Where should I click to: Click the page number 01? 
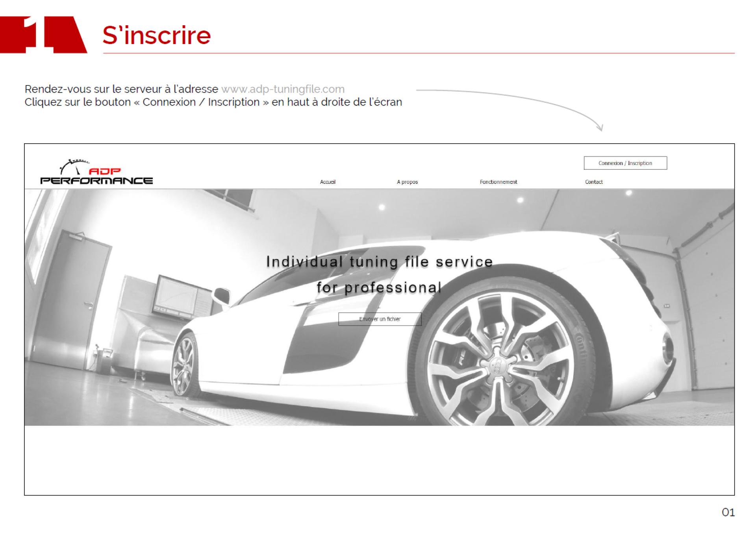(x=728, y=512)
